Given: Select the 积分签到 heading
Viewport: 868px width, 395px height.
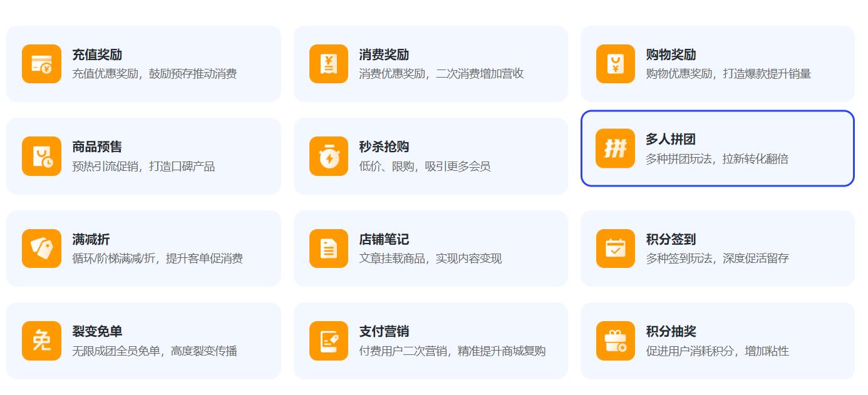Looking at the screenshot, I should pyautogui.click(x=671, y=239).
